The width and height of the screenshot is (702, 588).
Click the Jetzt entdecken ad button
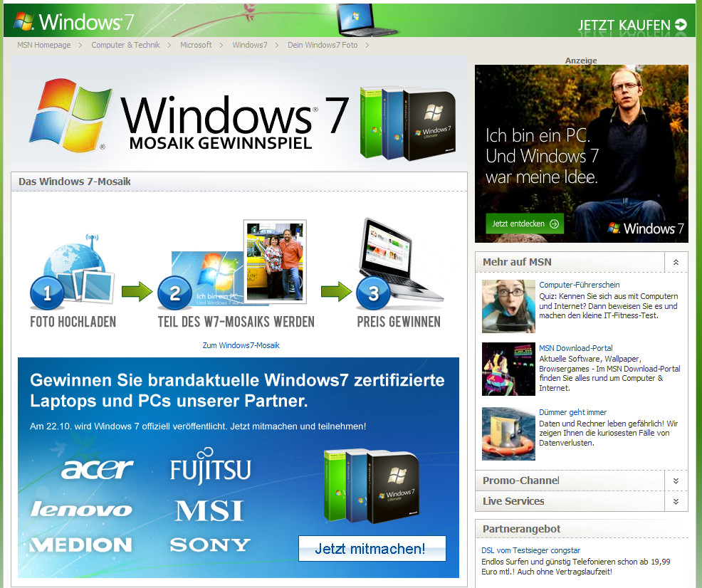click(525, 224)
